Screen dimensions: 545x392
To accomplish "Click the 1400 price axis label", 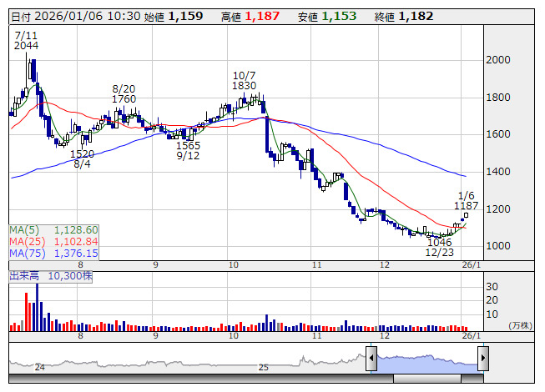I will [x=498, y=172].
